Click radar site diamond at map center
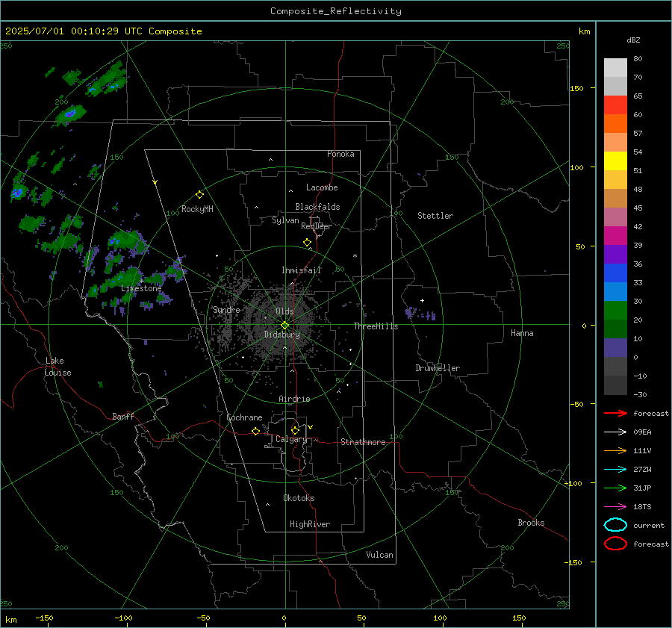 284,326
